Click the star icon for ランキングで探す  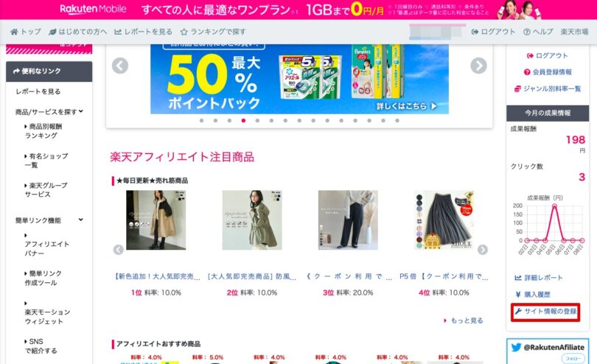click(184, 32)
